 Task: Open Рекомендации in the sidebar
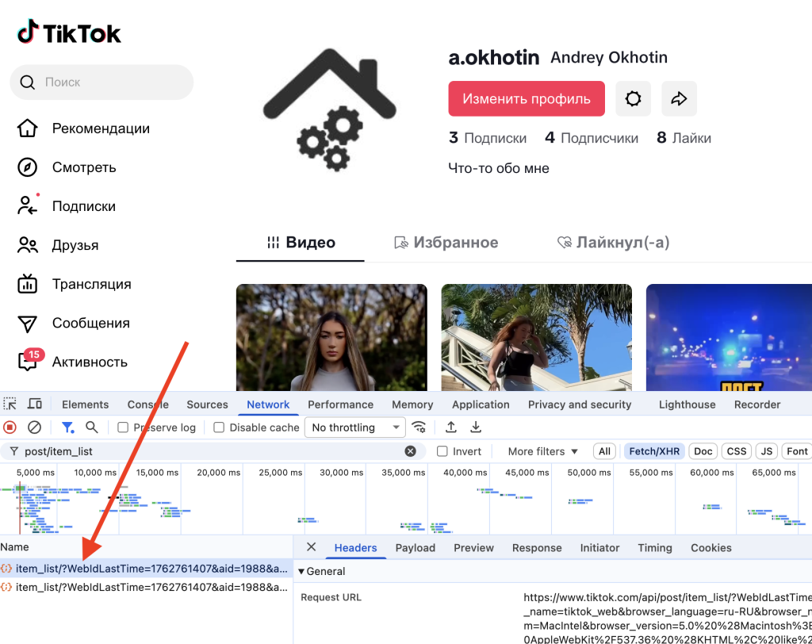point(100,128)
